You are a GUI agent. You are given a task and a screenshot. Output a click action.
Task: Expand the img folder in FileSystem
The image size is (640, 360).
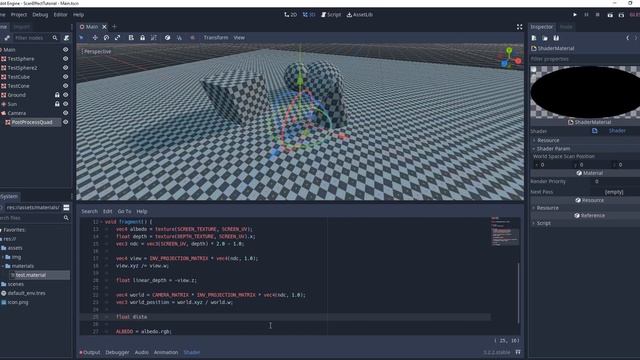point(3,257)
